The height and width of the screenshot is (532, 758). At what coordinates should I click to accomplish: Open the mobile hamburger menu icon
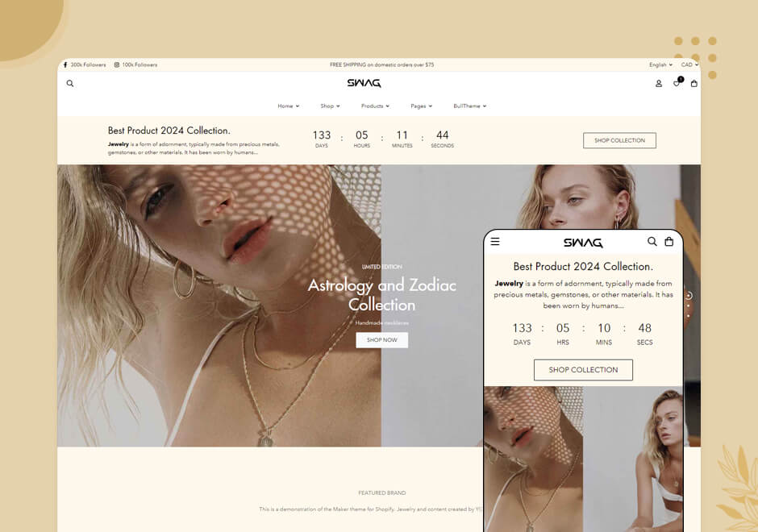click(495, 241)
